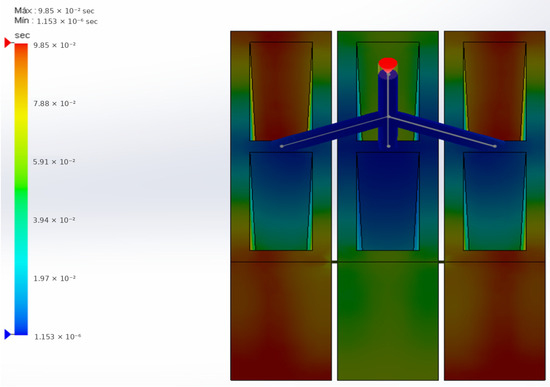Click the red maximum legend arrow marker
Image resolution: width=550 pixels, height=387 pixels.
[x=8, y=43]
